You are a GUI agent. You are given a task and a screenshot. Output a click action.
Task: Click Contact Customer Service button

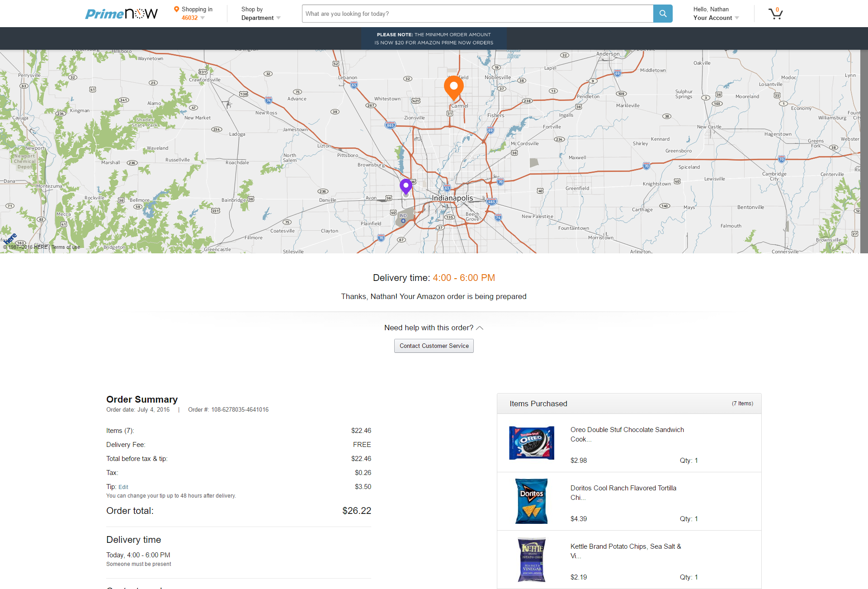[434, 346]
